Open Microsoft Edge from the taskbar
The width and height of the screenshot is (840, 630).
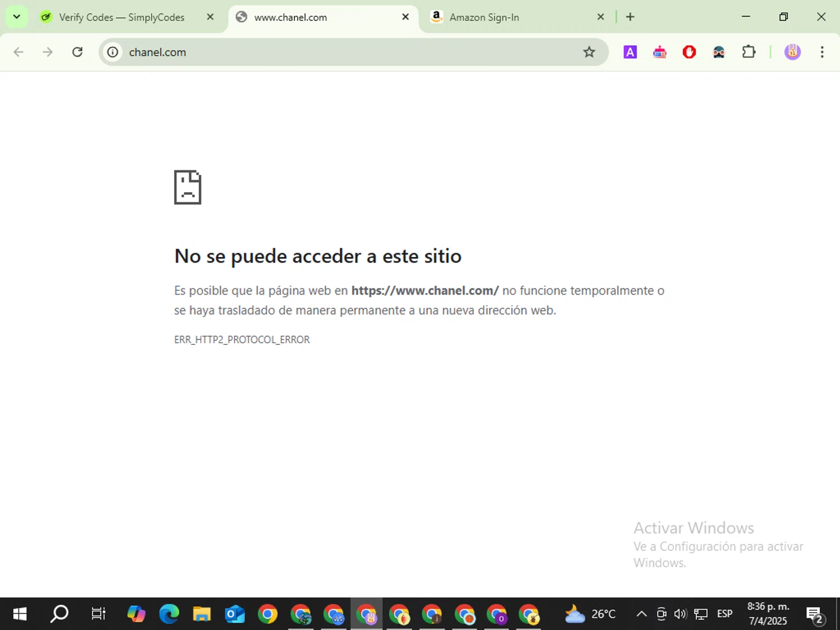pos(169,614)
